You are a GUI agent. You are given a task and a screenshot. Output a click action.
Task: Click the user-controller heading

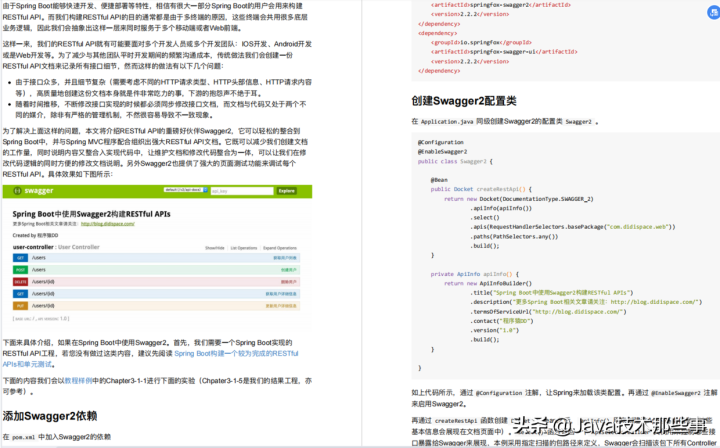33,247
